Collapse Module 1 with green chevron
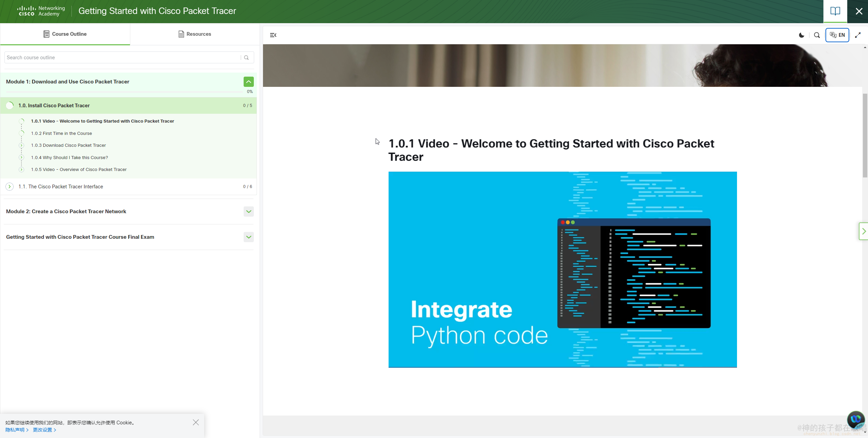 248,82
